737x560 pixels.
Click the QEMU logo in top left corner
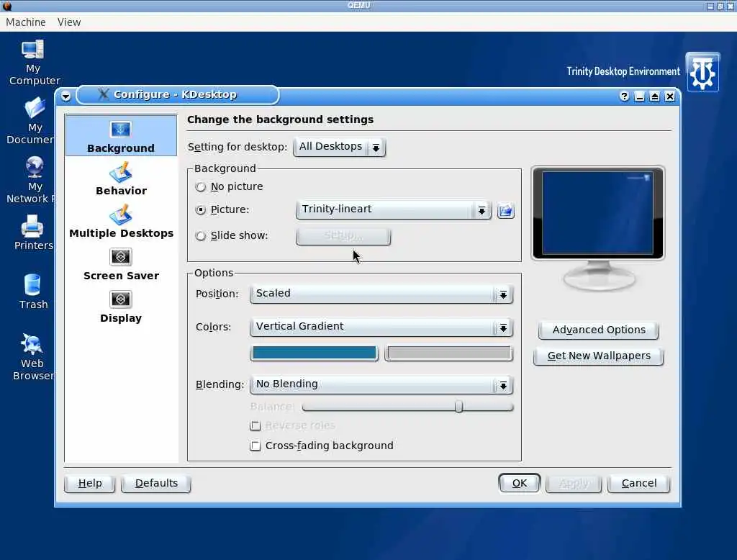coord(6,6)
